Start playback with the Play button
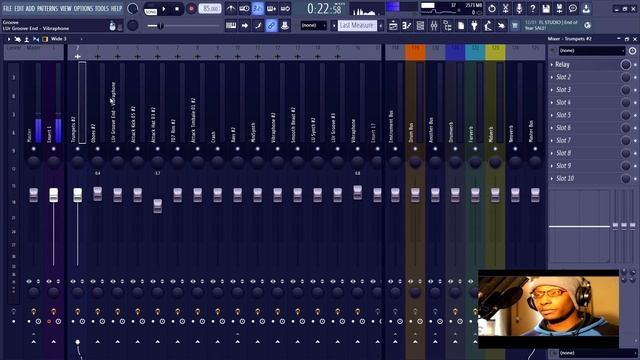Image resolution: width=640 pixels, height=360 pixels. pos(164,9)
